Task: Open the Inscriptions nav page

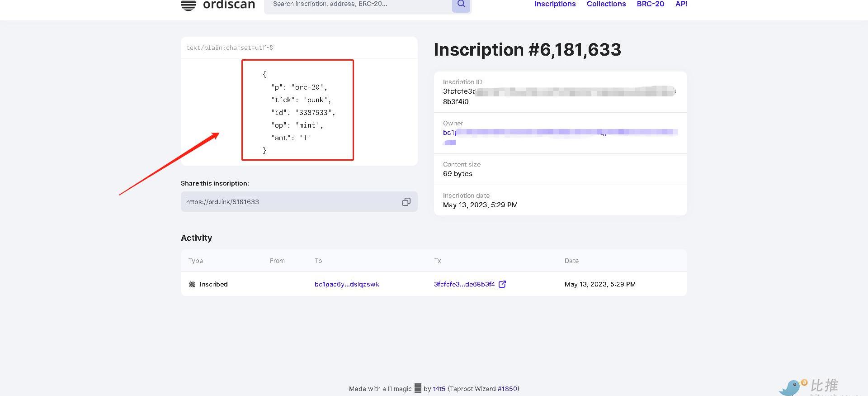Action: pos(555,4)
